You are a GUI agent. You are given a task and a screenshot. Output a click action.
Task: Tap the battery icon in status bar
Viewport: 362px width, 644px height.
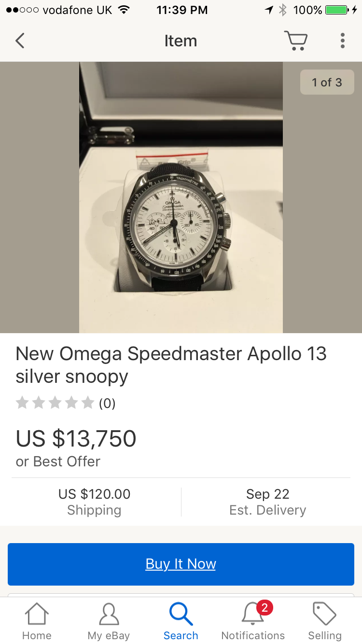click(x=339, y=10)
